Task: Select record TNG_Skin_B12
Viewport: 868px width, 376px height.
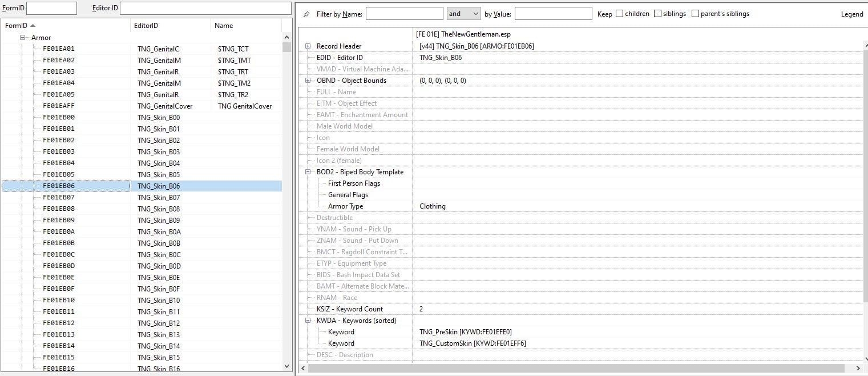Action: point(142,323)
